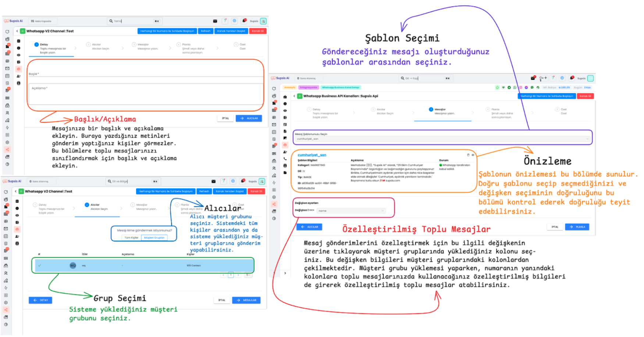644x337 pixels.
Task: Click PLANLA next button in Mesajlar screen
Action: 577,227
